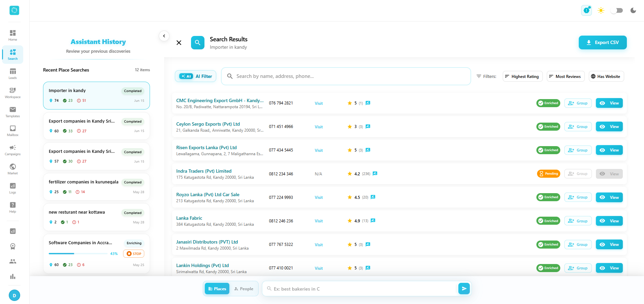
Task: Switch to the Places tab
Action: (217, 289)
